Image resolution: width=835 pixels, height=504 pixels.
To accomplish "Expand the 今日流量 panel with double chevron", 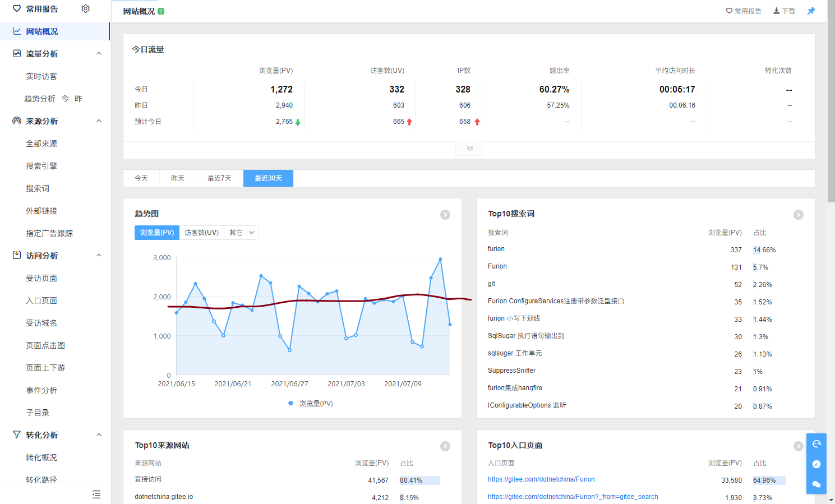I will point(470,148).
